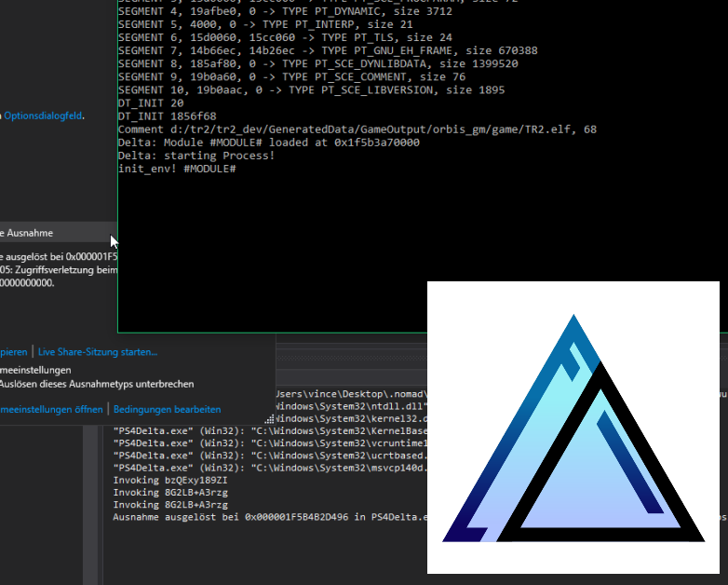Click output line mentioning KernelBase
The width and height of the screenshot is (728, 585).
pos(270,430)
